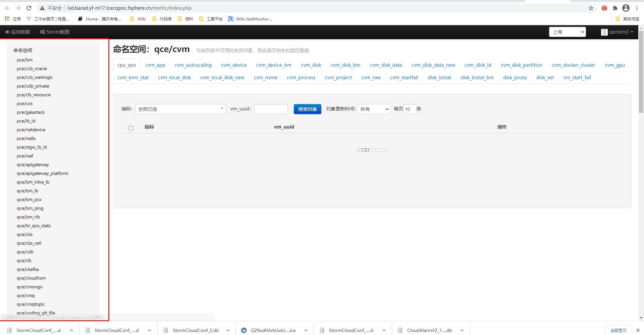Open downloaded StormCloudConf_2.db file

pyautogui.click(x=192, y=330)
